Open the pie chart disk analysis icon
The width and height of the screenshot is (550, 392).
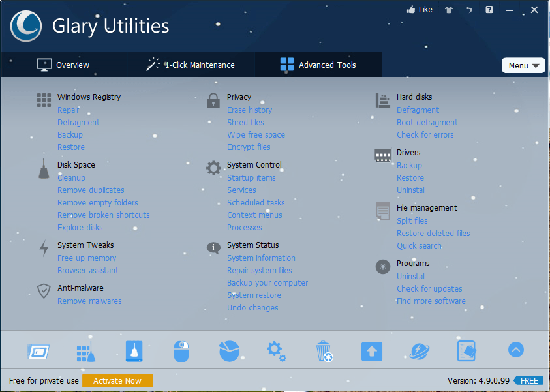point(230,351)
